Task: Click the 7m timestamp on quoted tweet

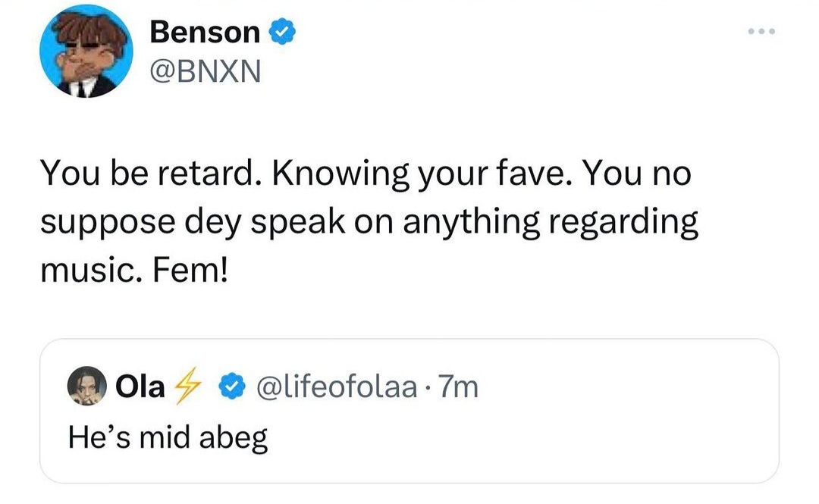Action: pyautogui.click(x=458, y=387)
